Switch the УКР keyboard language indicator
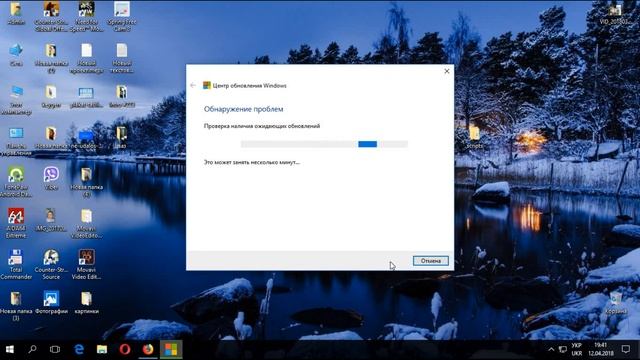Viewport: 640px width, 360px height. point(577,349)
